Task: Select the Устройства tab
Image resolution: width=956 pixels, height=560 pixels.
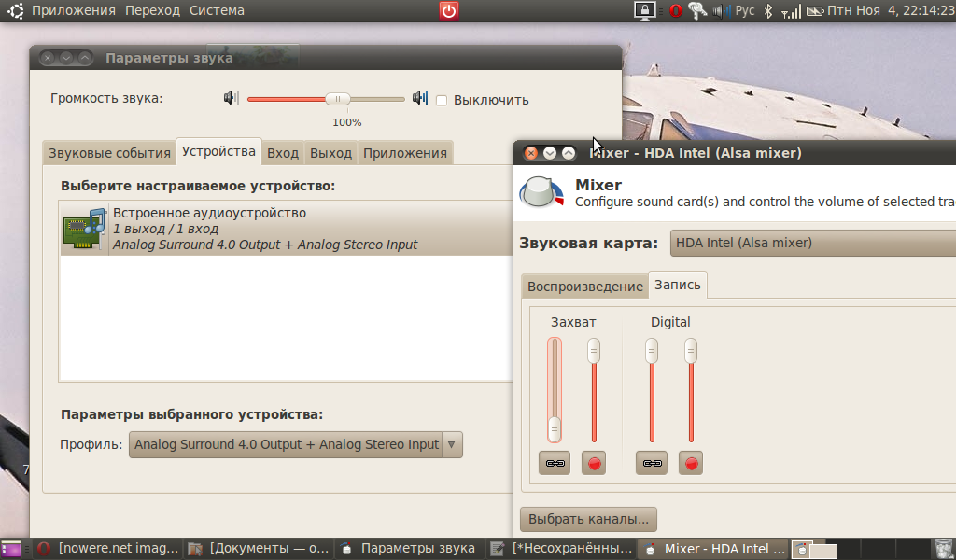Action: click(218, 152)
